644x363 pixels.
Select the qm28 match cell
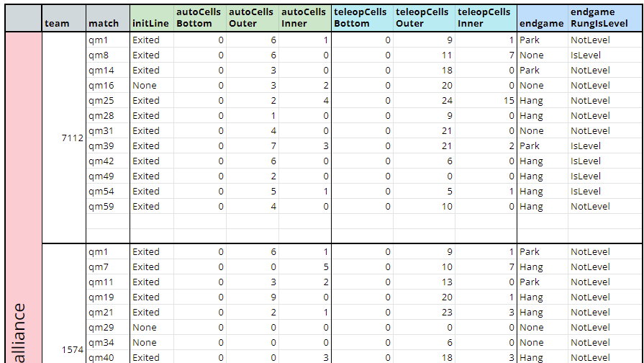pyautogui.click(x=108, y=116)
